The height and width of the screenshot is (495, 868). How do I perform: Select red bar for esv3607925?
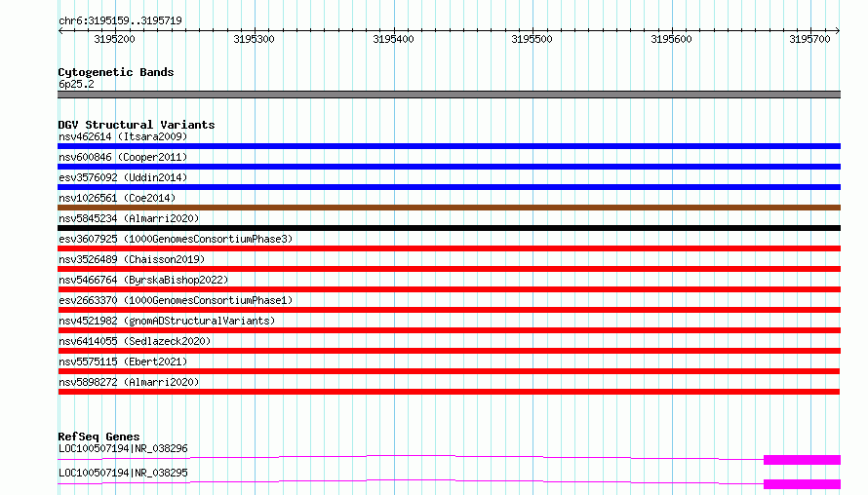pos(449,248)
